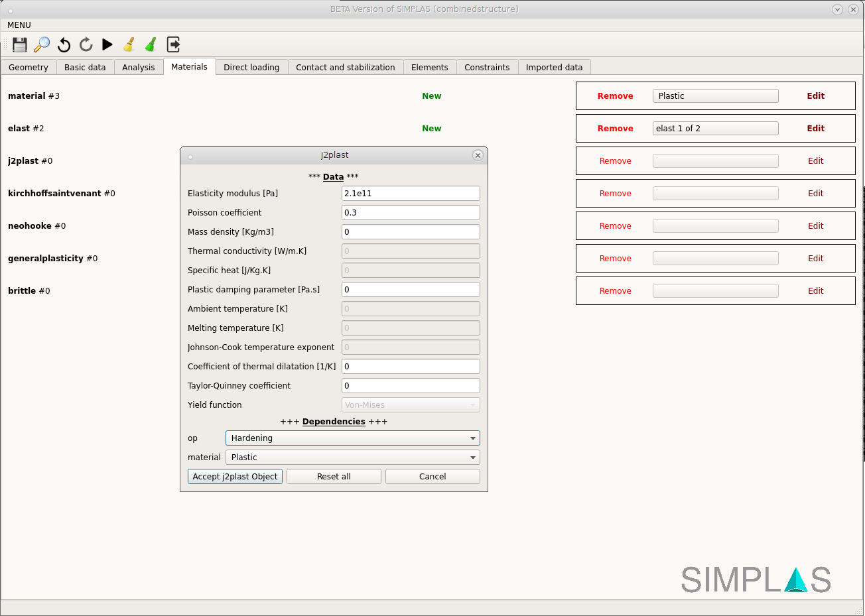Open the material Plastic dropdown in dialog
The image size is (865, 616).
click(352, 458)
